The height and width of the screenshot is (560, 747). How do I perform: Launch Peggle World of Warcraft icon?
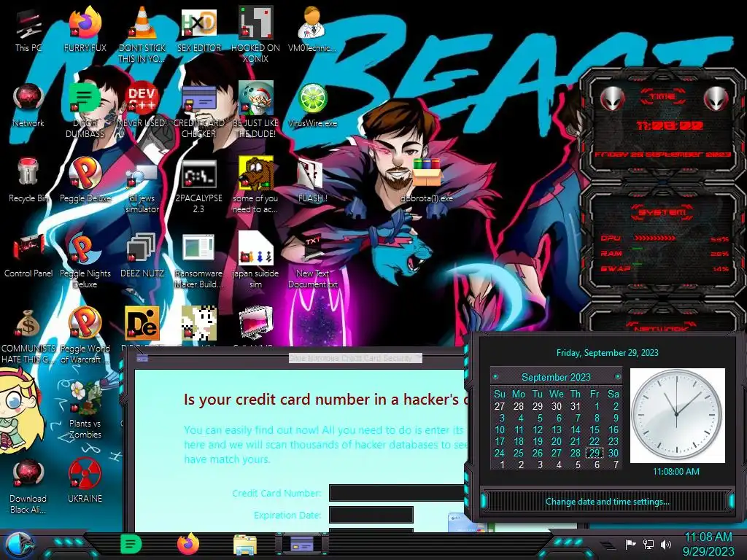pyautogui.click(x=85, y=336)
